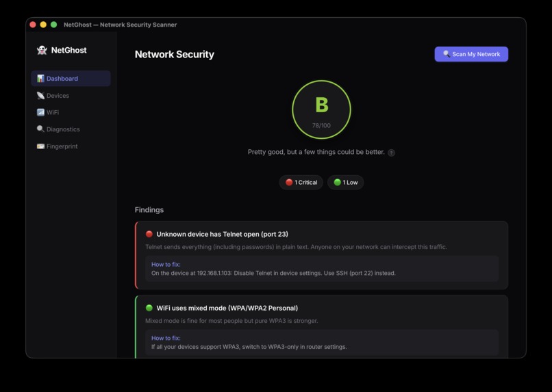Click the green dot in 1 Low pill
The width and height of the screenshot is (552, 392).
pyautogui.click(x=337, y=182)
